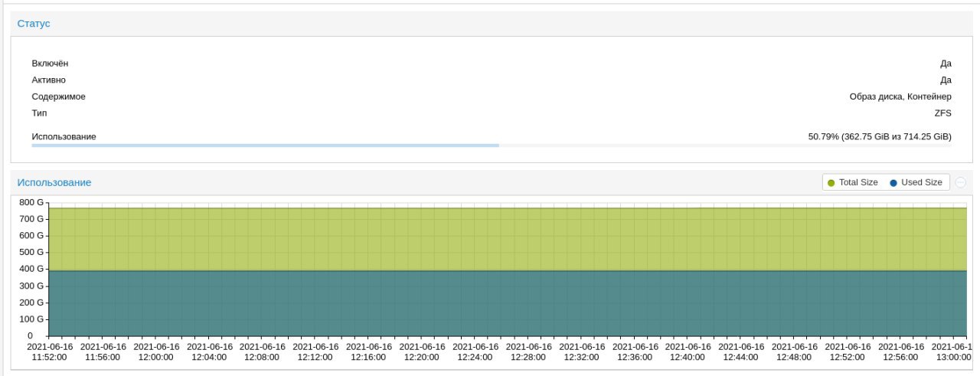Click the 11:56:00 time axis label

tap(103, 351)
